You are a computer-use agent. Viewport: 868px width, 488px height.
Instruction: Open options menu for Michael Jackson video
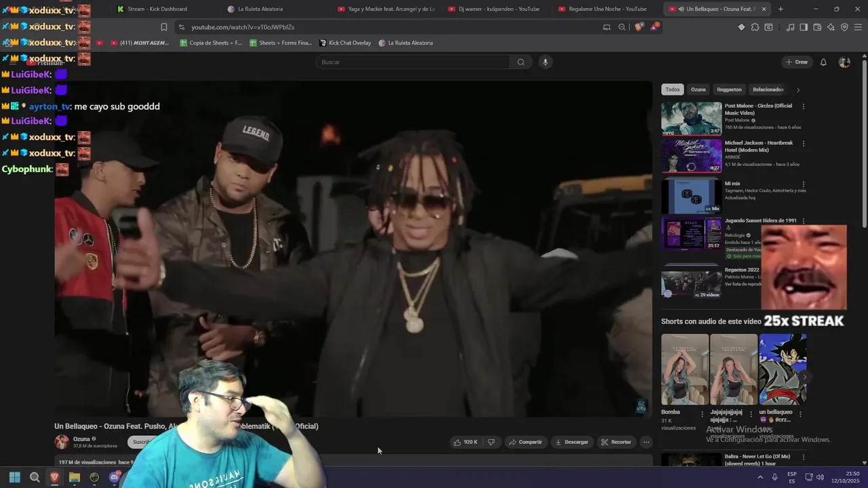click(x=804, y=144)
